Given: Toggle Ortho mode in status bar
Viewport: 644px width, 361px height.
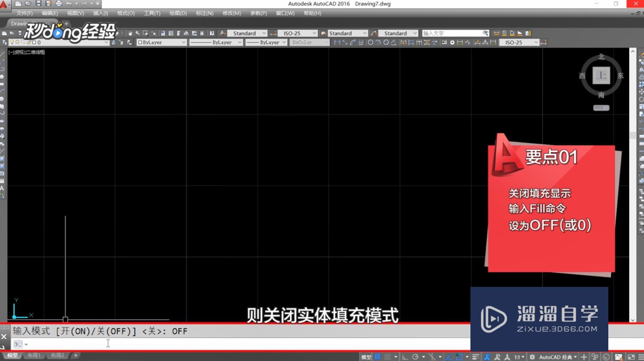Looking at the screenshot, I should (405, 357).
